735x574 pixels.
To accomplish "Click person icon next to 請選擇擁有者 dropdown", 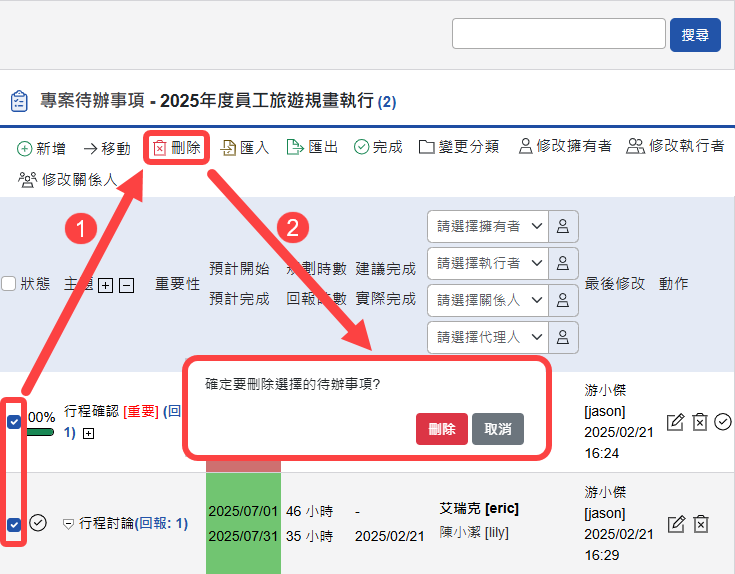I will coord(563,226).
